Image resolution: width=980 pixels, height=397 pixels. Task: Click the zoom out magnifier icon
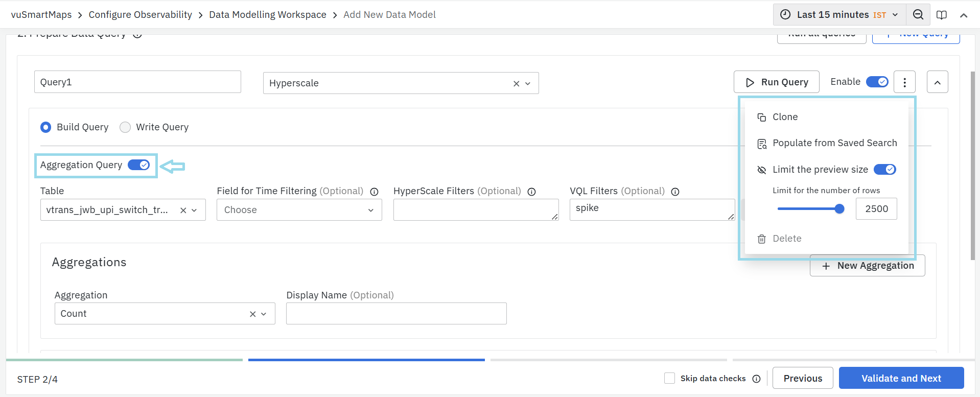coord(918,15)
